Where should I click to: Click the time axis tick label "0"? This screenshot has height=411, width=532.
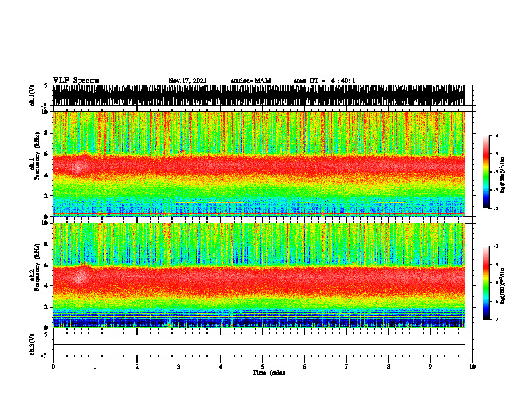(x=53, y=367)
